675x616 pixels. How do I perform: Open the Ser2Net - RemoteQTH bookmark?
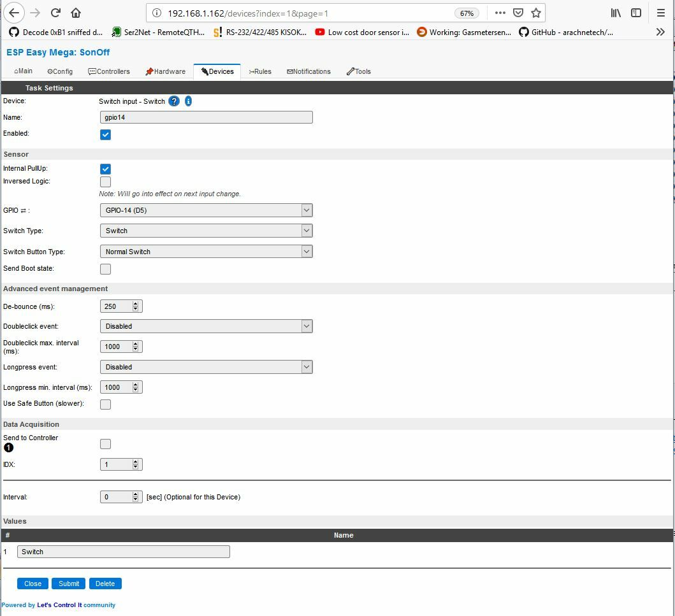pyautogui.click(x=159, y=32)
